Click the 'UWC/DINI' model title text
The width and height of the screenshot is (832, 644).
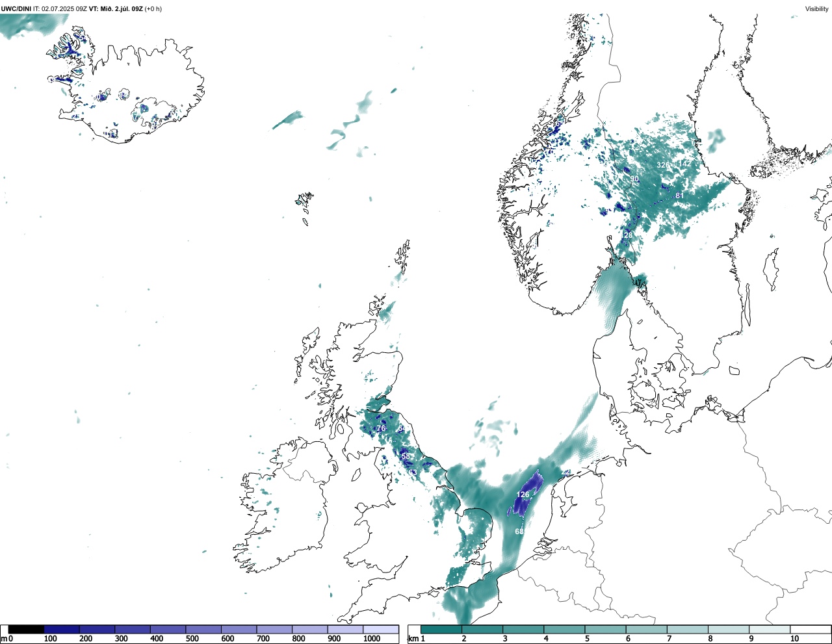click(16, 8)
